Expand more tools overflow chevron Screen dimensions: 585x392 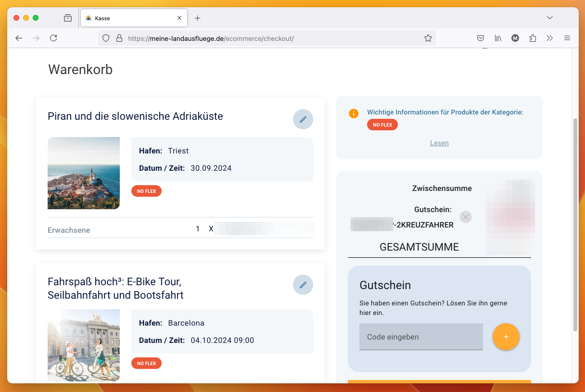tap(550, 38)
